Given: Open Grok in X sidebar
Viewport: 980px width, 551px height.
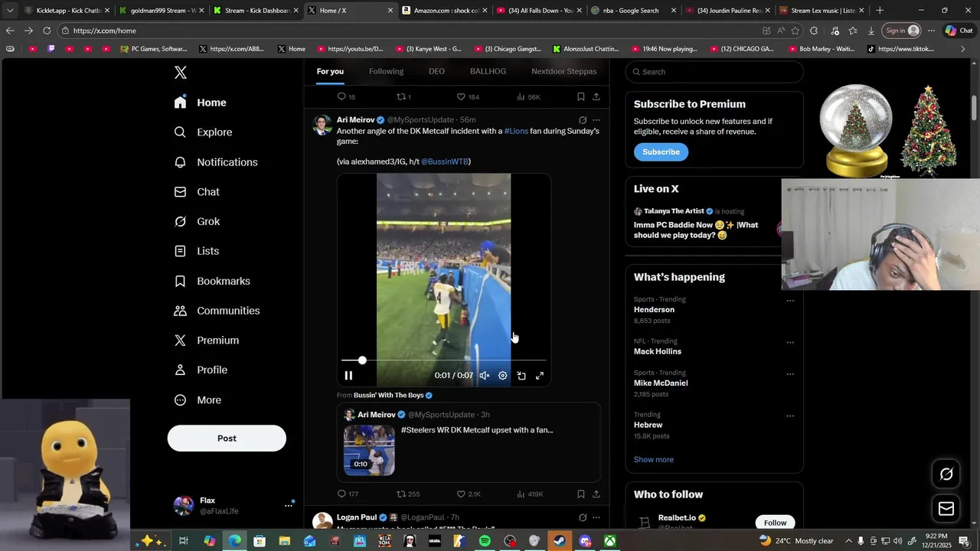Looking at the screenshot, I should point(198,221).
